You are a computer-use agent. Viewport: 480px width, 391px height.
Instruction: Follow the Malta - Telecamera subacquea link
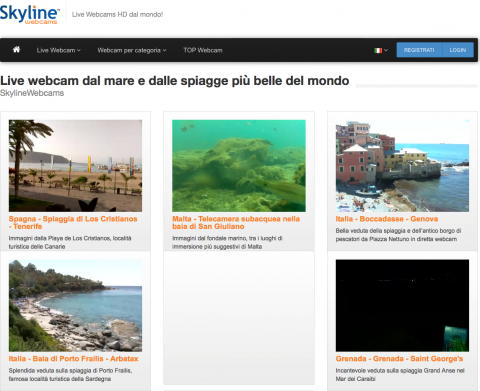coord(236,223)
